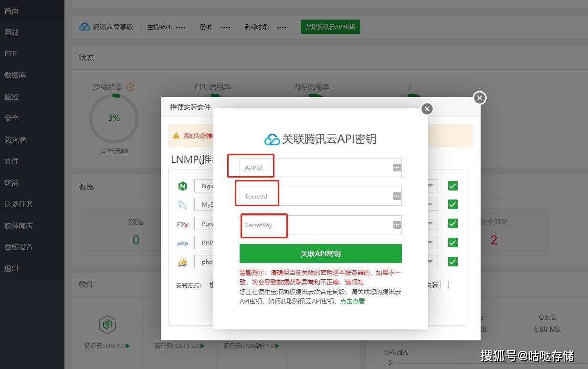Click the warning triangle in the recommendation notice
This screenshot has width=588, height=369.
point(176,136)
